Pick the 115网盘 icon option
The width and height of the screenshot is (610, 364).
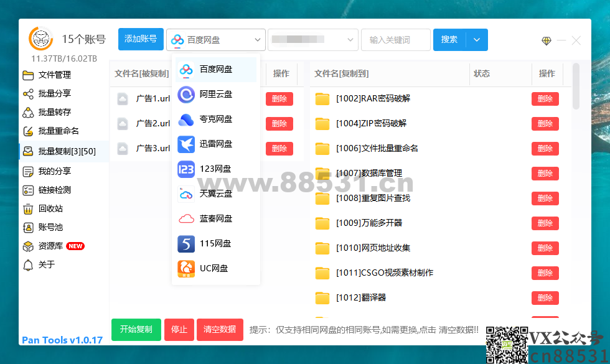tap(187, 244)
